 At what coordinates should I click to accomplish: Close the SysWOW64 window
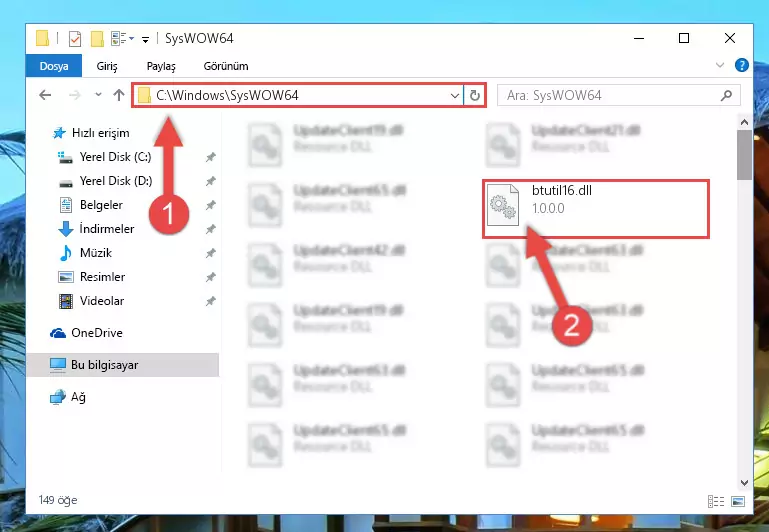tap(729, 39)
